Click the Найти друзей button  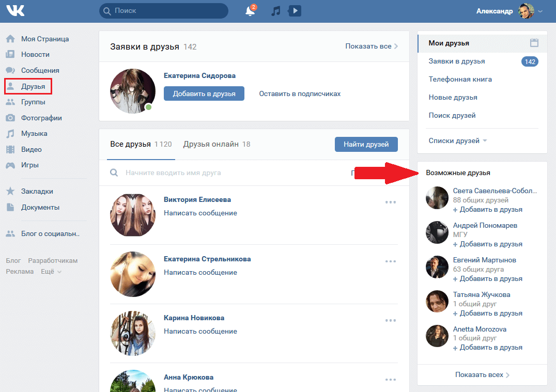click(366, 144)
